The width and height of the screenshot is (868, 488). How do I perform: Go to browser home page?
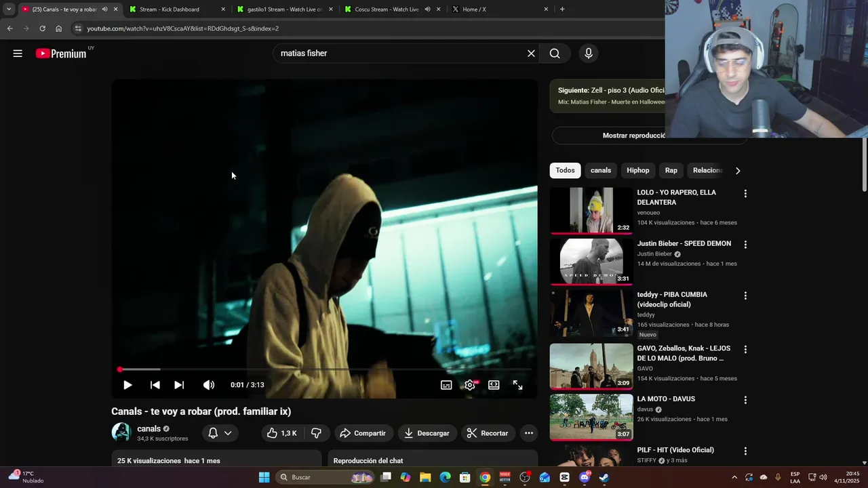point(58,28)
